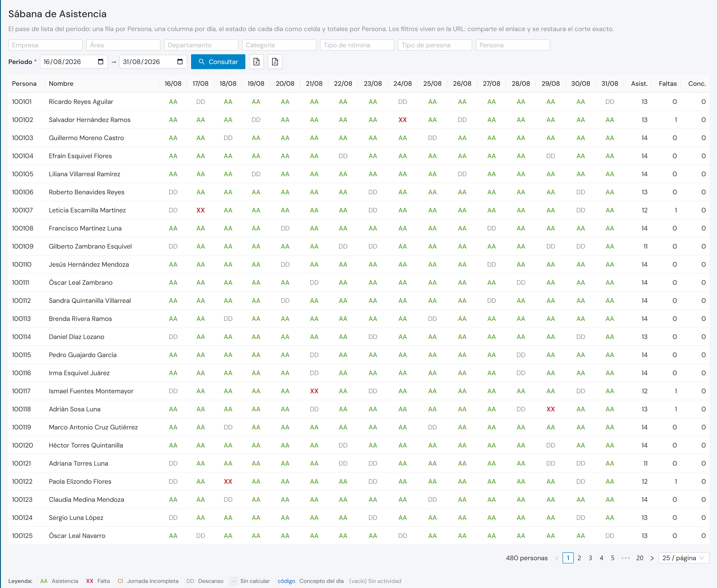
Task: Go to page 2 of results
Action: coord(579,558)
